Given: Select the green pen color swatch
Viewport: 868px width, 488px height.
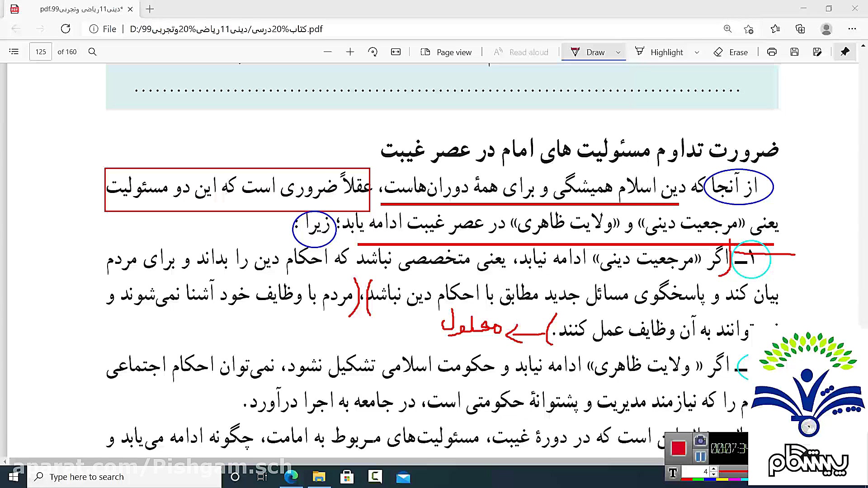Looking at the screenshot, I should tap(698, 480).
